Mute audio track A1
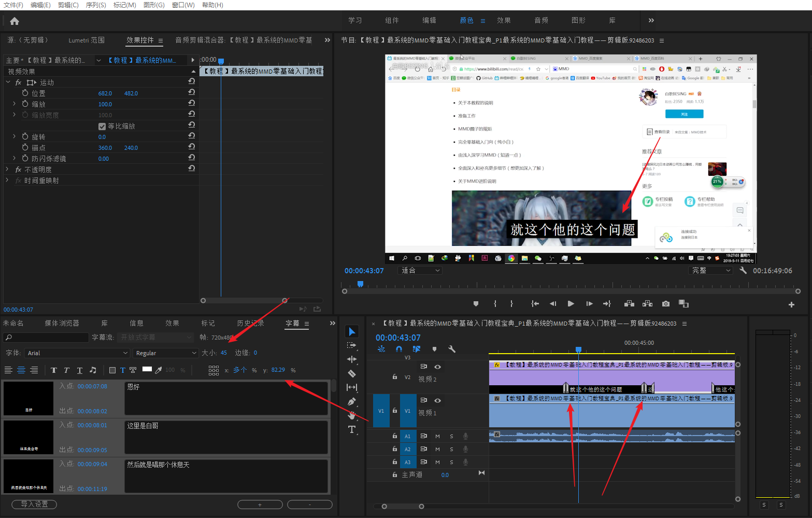This screenshot has width=812, height=518. point(437,436)
